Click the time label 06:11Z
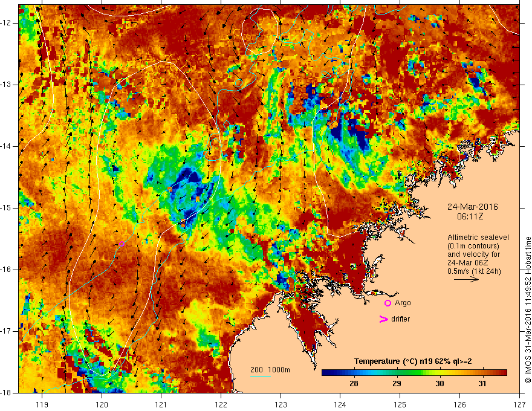532x411 pixels. tap(470, 216)
